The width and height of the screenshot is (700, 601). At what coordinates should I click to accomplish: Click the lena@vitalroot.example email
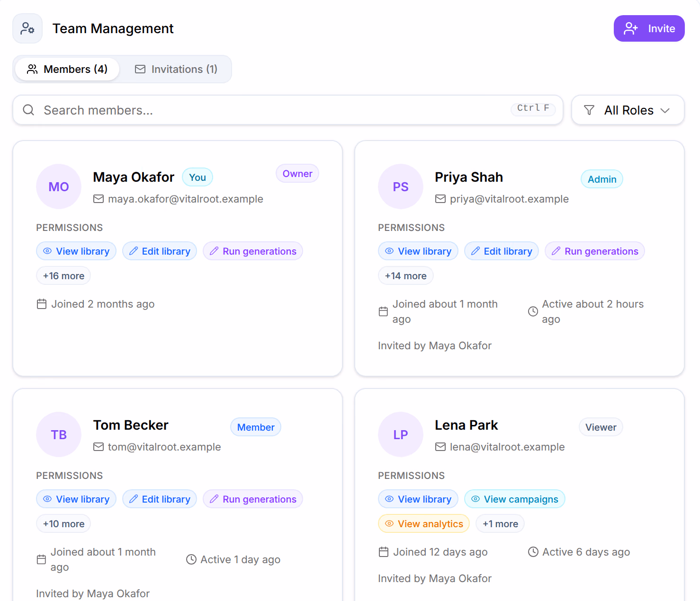click(x=507, y=447)
